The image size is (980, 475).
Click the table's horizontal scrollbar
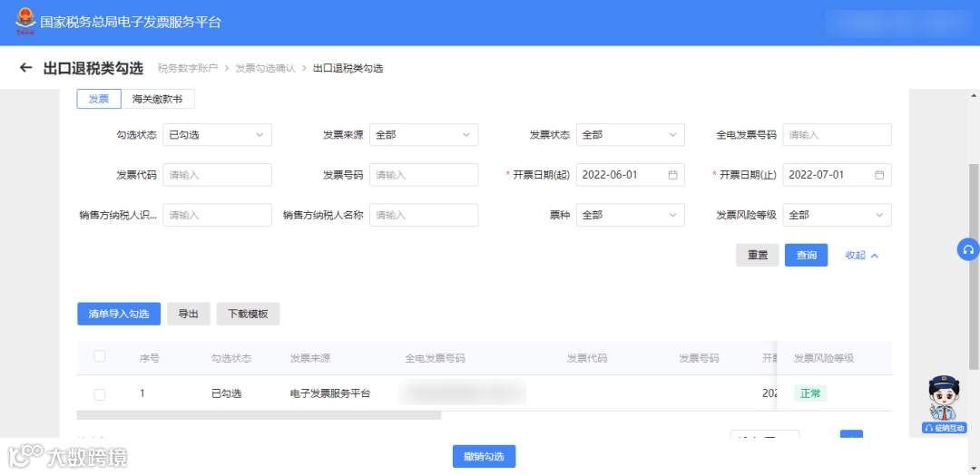(x=259, y=415)
